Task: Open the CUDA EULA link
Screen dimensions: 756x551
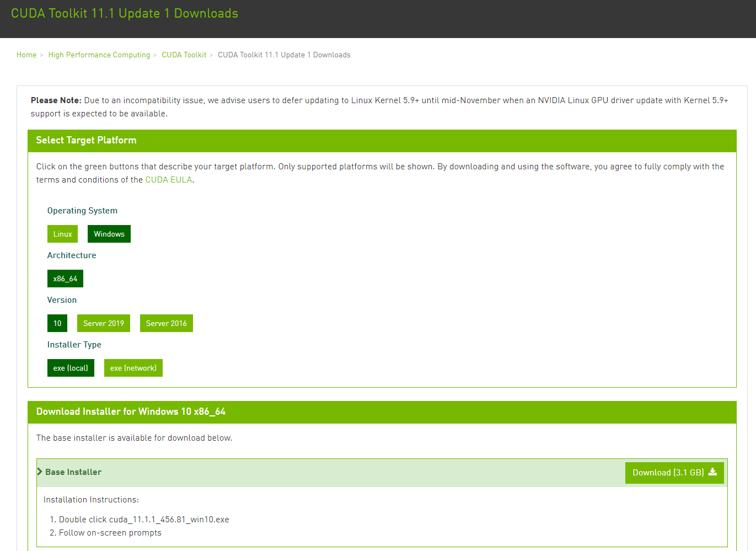Action: pos(169,180)
